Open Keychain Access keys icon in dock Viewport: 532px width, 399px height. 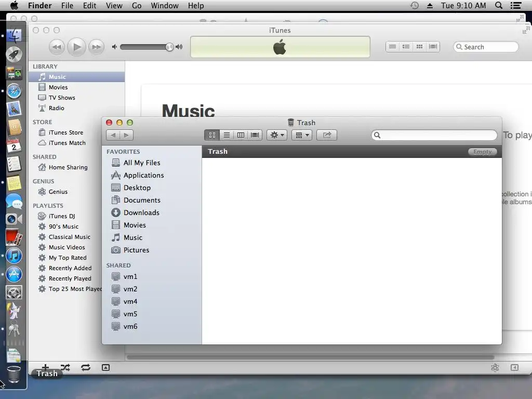pos(14,329)
